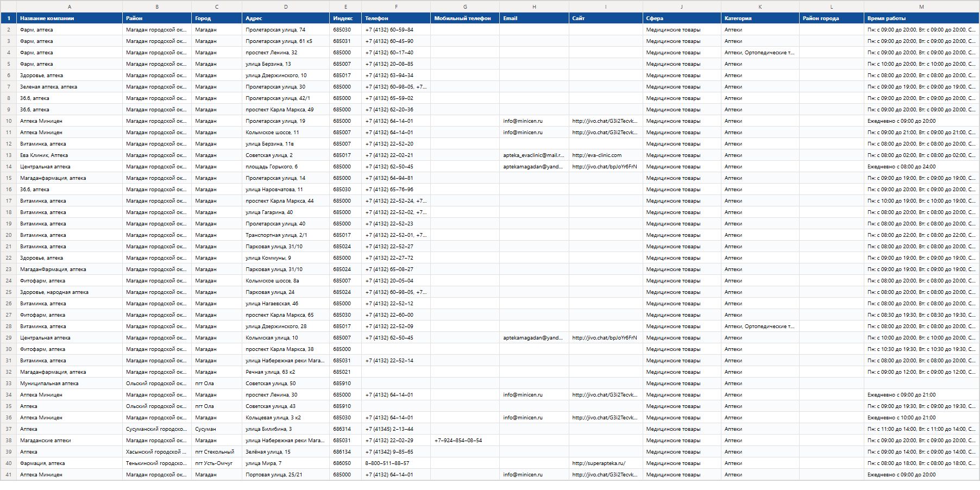Click site cell 'http://superapteka.ru/'
Screen dimensions: 980x490
click(x=606, y=463)
